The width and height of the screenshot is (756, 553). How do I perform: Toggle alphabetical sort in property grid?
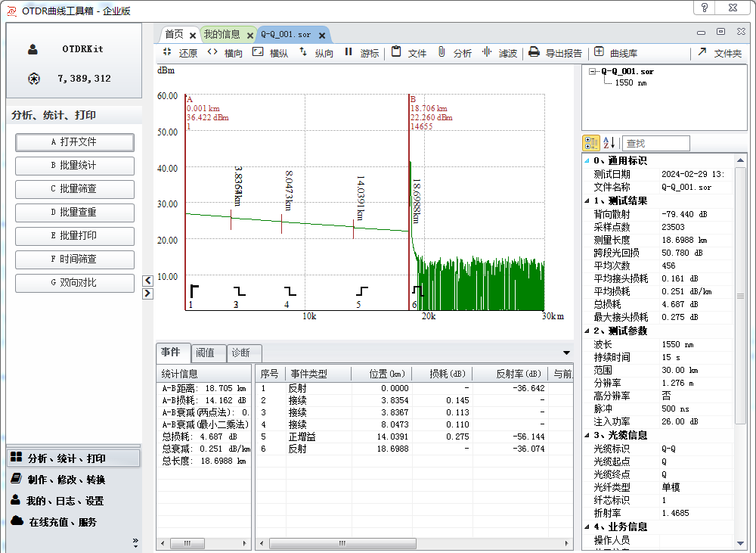tap(609, 143)
